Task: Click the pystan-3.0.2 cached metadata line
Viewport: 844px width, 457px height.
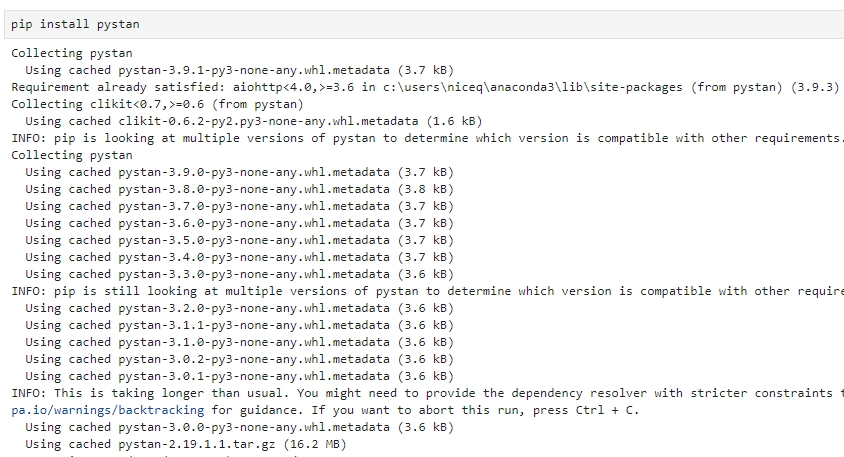Action: pyautogui.click(x=240, y=359)
